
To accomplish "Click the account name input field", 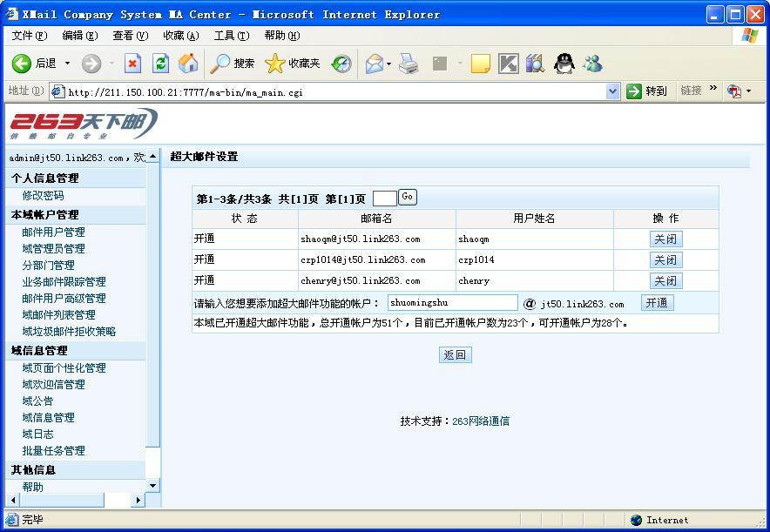I will pos(452,303).
